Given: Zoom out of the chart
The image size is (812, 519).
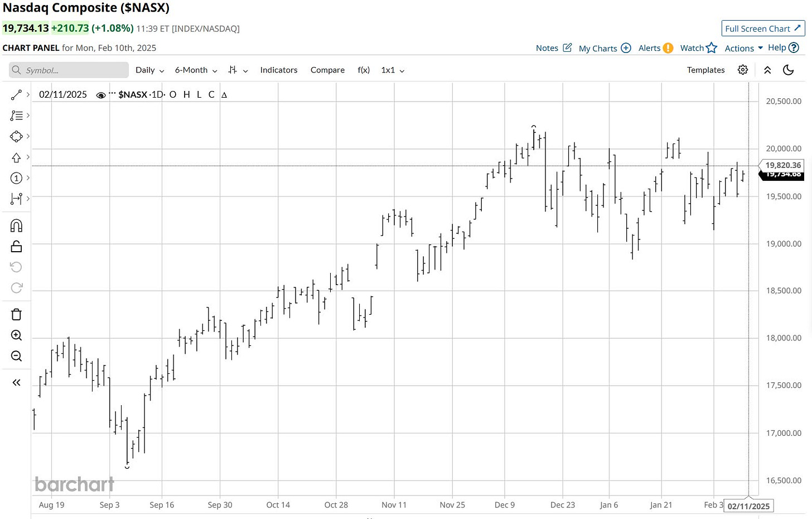Looking at the screenshot, I should pos(16,355).
